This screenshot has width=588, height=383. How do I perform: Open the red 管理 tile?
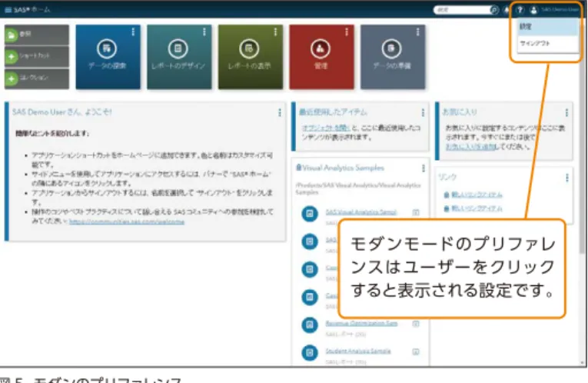tap(321, 57)
